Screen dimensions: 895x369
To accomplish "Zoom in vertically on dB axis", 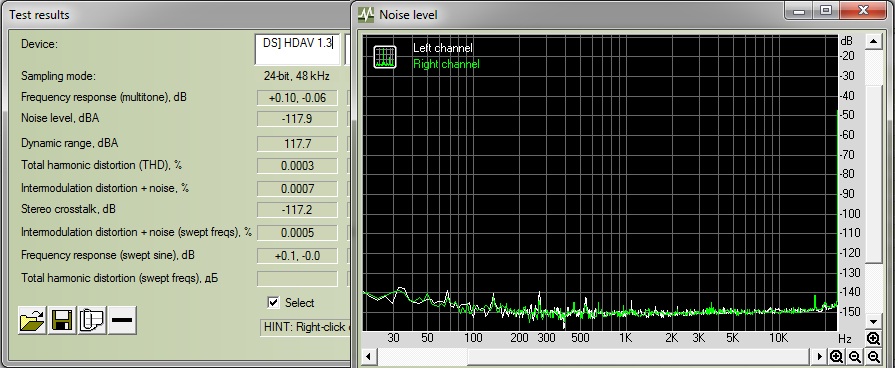I will (873, 339).
